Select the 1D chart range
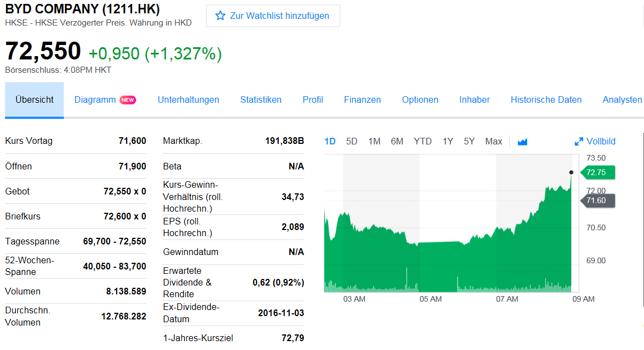 [330, 141]
